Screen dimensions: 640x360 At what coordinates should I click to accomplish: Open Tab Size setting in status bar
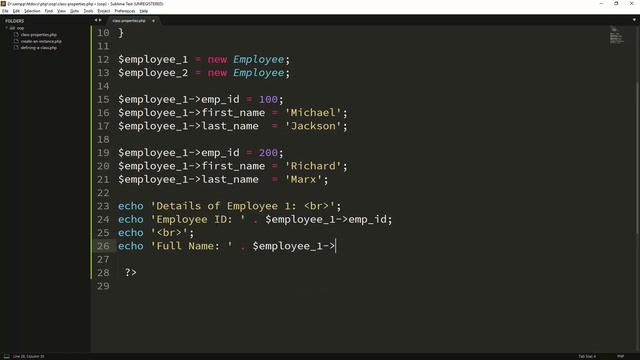click(587, 356)
